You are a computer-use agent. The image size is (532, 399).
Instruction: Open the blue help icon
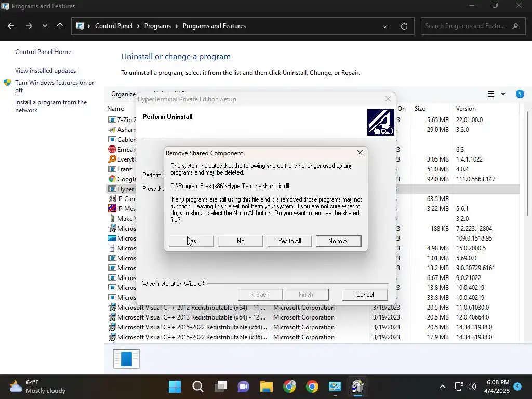(x=520, y=94)
